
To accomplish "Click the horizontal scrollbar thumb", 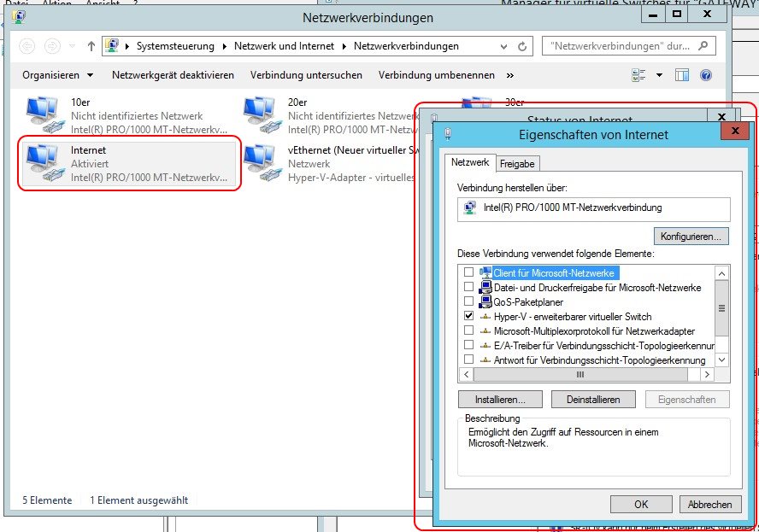I will 580,374.
